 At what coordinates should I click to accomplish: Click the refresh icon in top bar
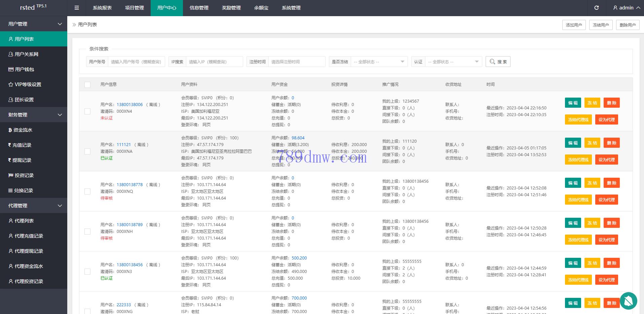tap(596, 8)
